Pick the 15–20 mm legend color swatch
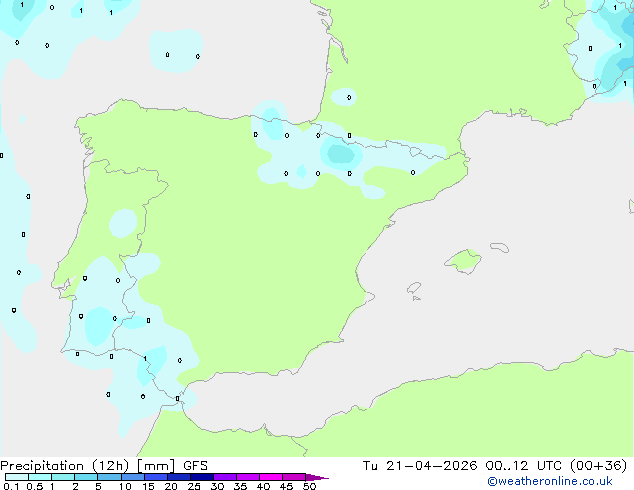 pos(156,477)
